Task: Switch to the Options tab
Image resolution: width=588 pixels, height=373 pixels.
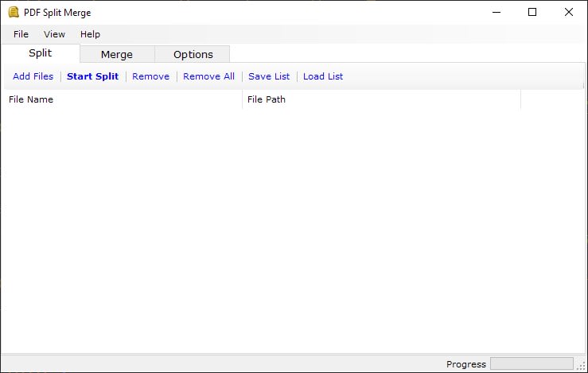Action: tap(193, 54)
